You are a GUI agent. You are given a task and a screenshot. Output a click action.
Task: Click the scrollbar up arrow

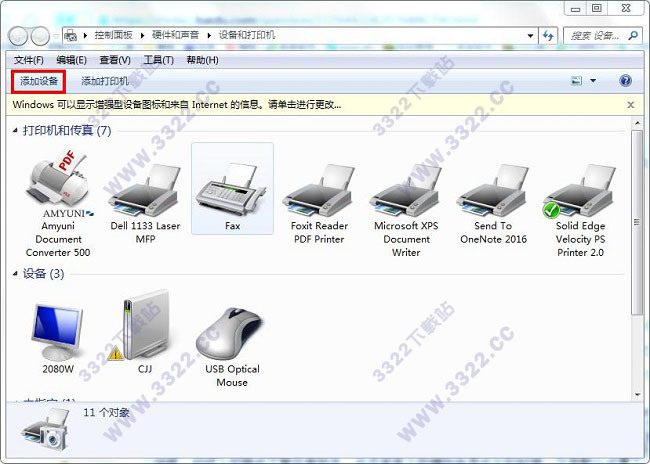636,123
